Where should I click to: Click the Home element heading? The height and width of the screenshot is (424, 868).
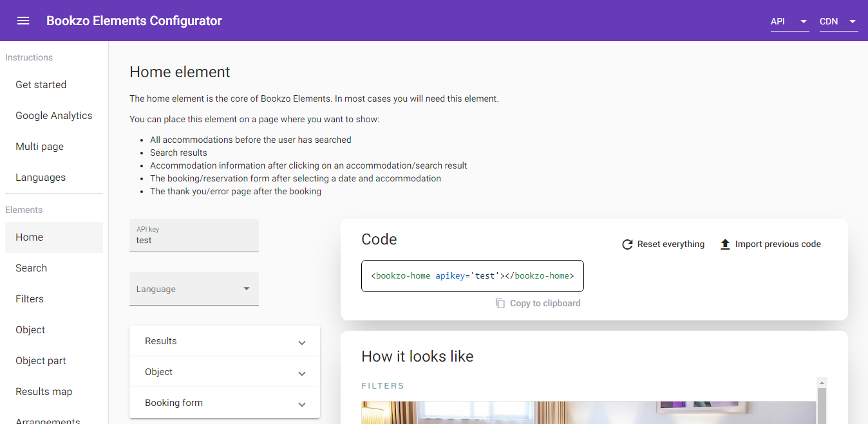(x=180, y=72)
